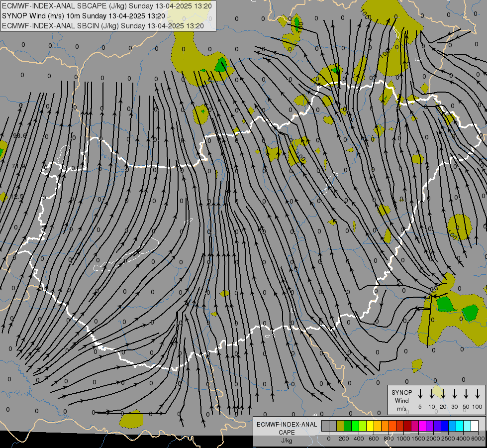Click the 98.6 value on the map
This screenshot has width=487, height=448.
point(20,135)
